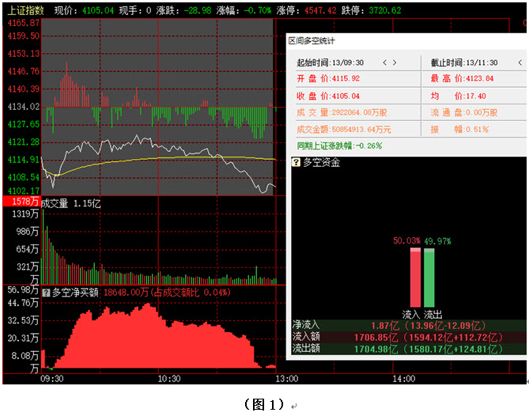Click the 14:00 marker on time axis
The height and width of the screenshot is (420, 529).
tap(403, 379)
